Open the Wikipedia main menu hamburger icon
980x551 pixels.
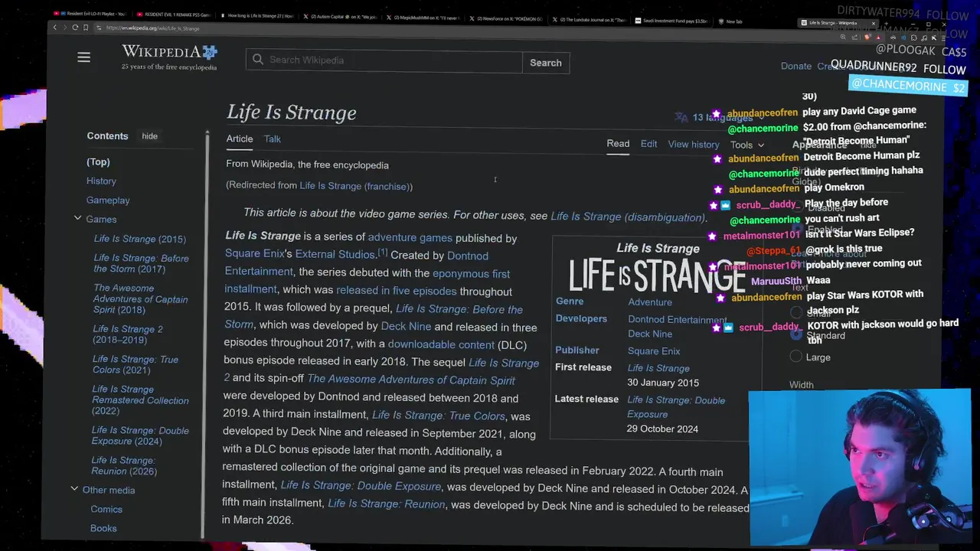[83, 57]
